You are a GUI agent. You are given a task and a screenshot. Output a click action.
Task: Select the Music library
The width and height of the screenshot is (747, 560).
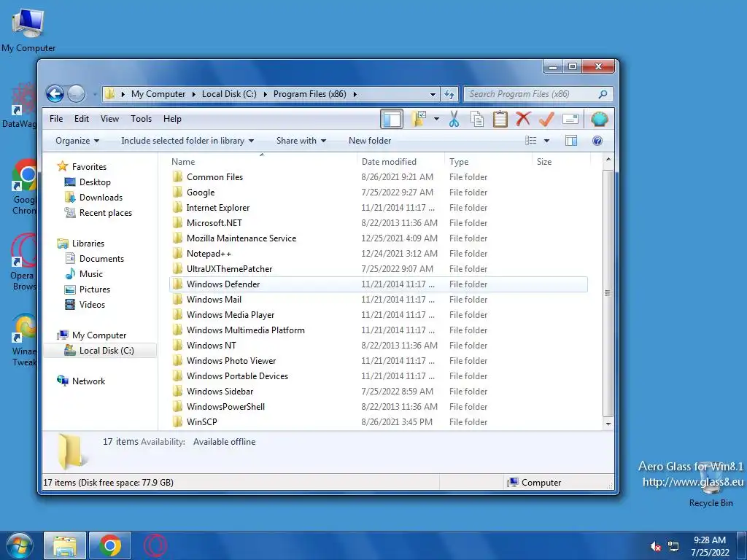(x=91, y=274)
